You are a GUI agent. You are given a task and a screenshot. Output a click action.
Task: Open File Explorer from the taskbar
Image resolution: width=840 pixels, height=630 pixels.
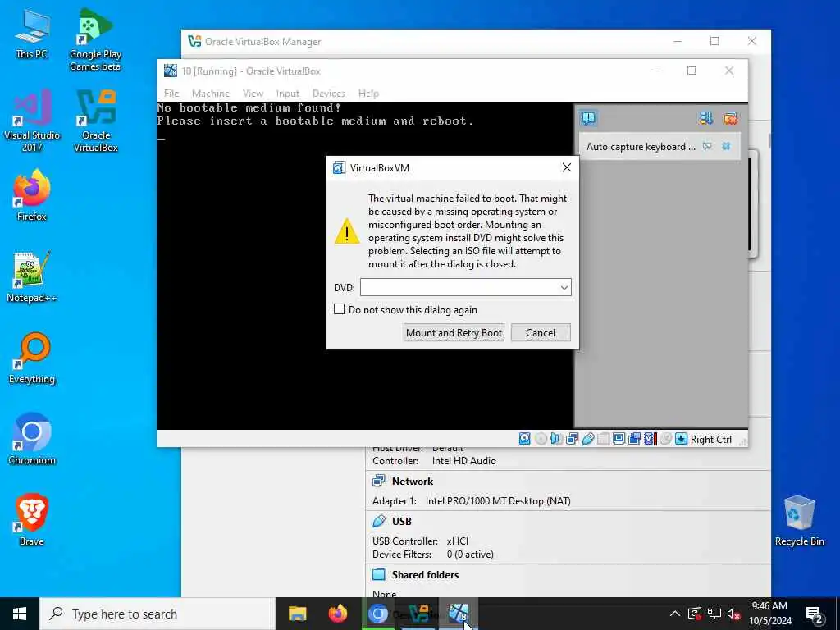click(x=297, y=614)
